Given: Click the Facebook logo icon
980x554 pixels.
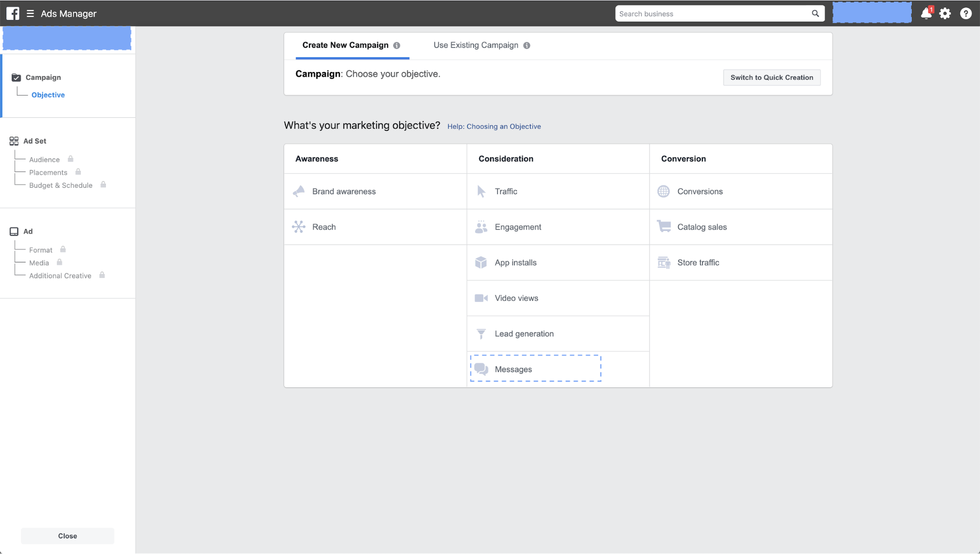Looking at the screenshot, I should [x=13, y=13].
